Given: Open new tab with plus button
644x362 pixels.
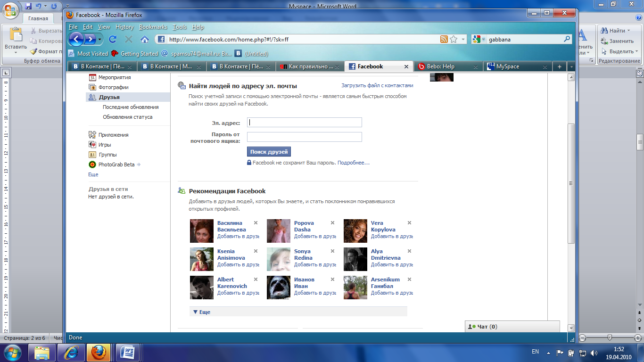Looking at the screenshot, I should (x=560, y=67).
